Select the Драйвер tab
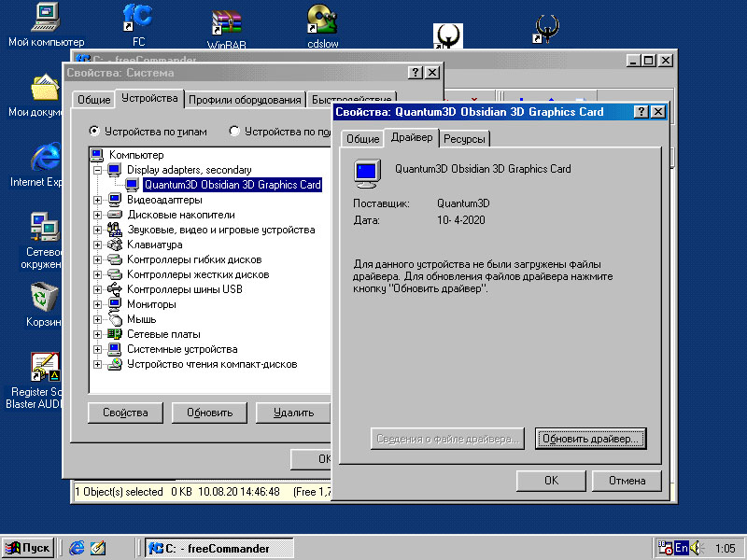The height and width of the screenshot is (560, 747). pyautogui.click(x=412, y=137)
